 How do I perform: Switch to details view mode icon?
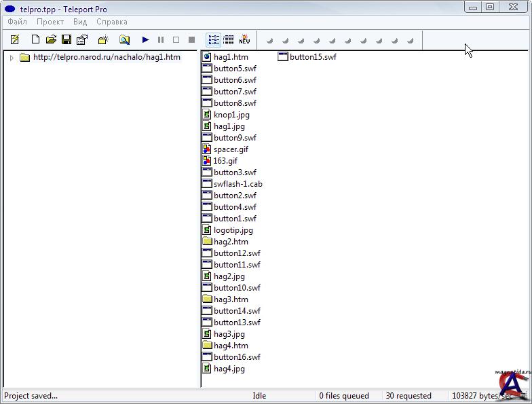tap(229, 40)
